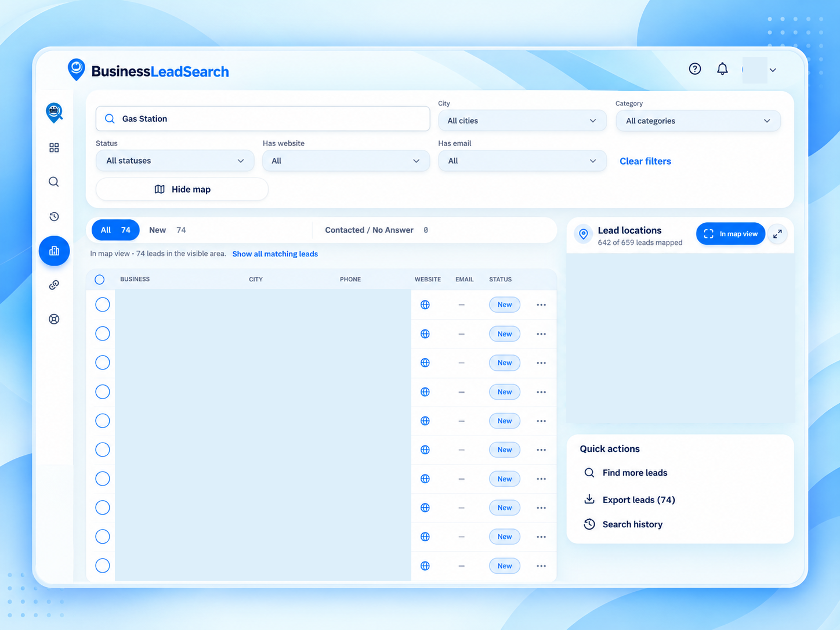Expand the Has website dropdown
The width and height of the screenshot is (840, 630).
(346, 161)
